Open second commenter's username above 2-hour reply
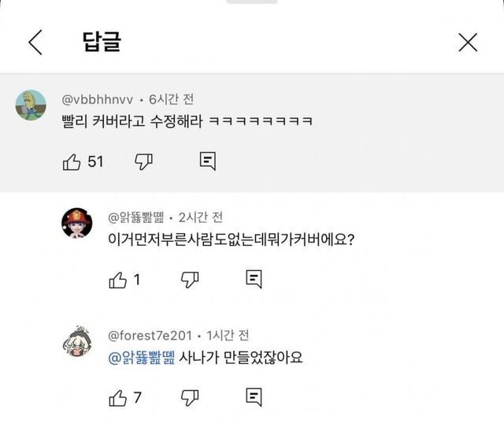Viewport: 504px width, 427px height. click(x=140, y=217)
